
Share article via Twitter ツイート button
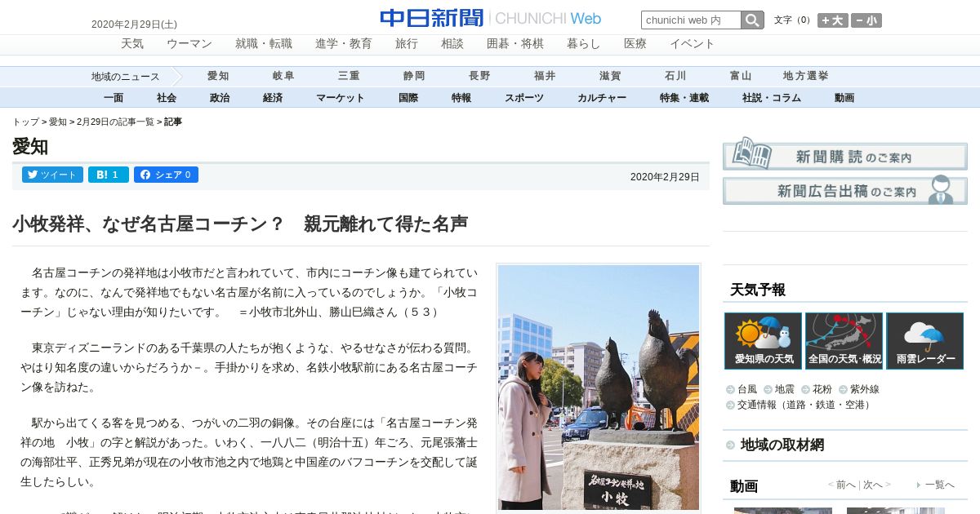tap(52, 175)
